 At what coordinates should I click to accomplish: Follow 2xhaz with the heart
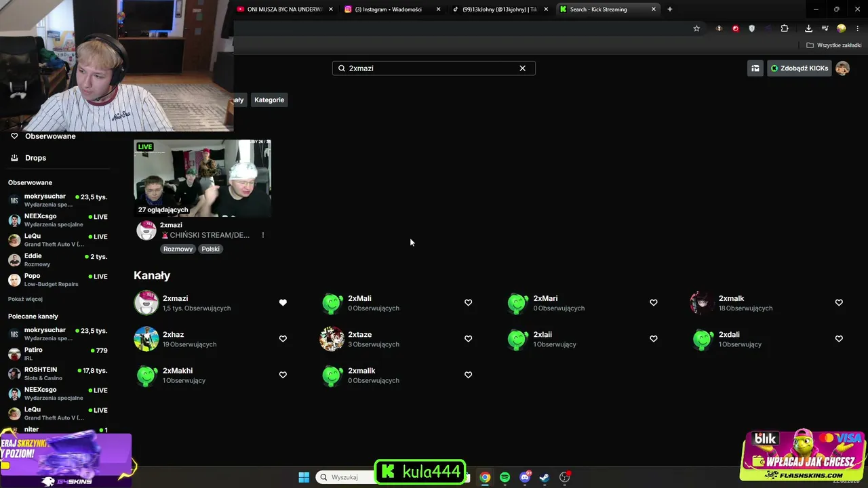tap(283, 339)
